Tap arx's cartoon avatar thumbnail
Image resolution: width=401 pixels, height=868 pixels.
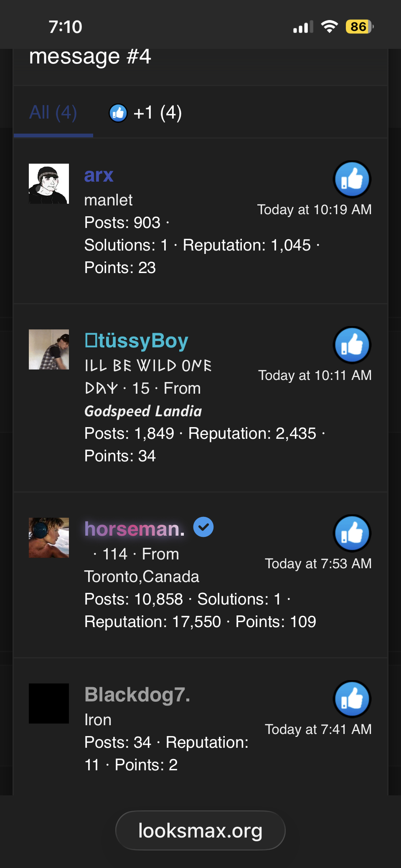click(49, 184)
